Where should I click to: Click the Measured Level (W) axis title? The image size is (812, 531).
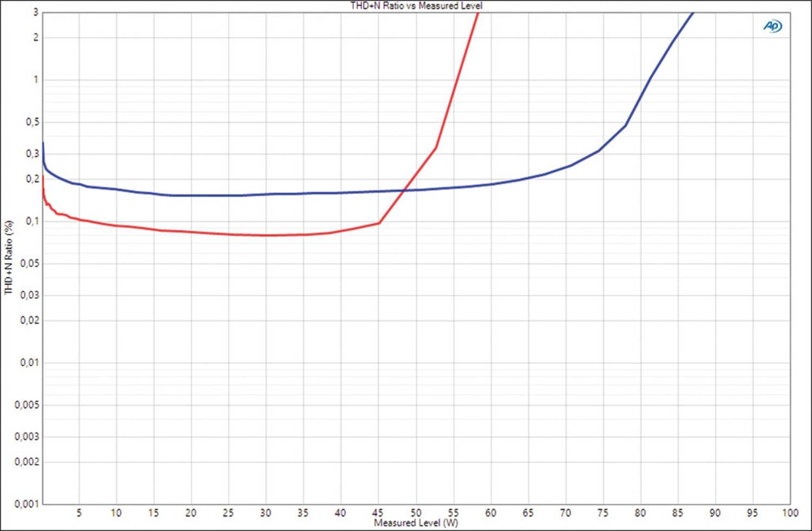click(x=416, y=523)
